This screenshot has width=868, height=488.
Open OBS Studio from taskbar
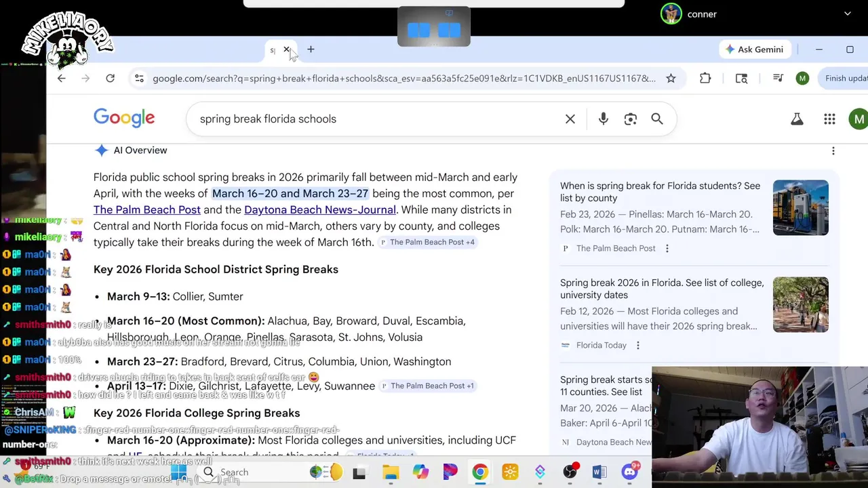570,472
